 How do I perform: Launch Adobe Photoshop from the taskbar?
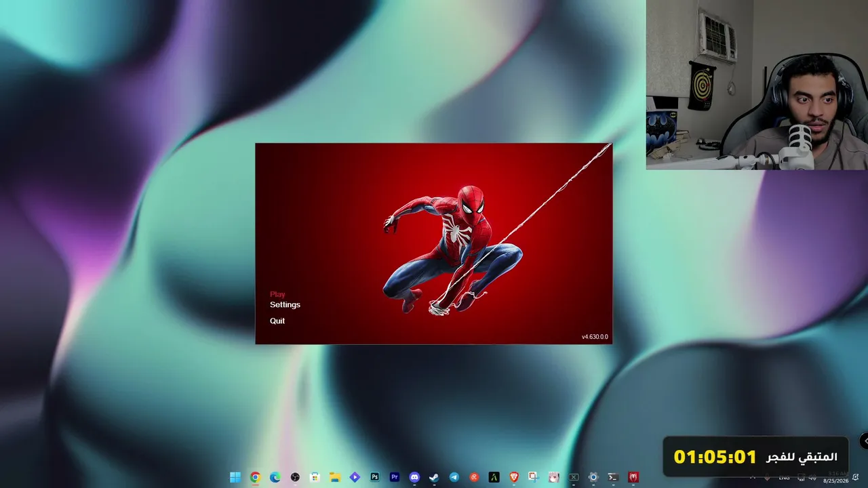(374, 477)
